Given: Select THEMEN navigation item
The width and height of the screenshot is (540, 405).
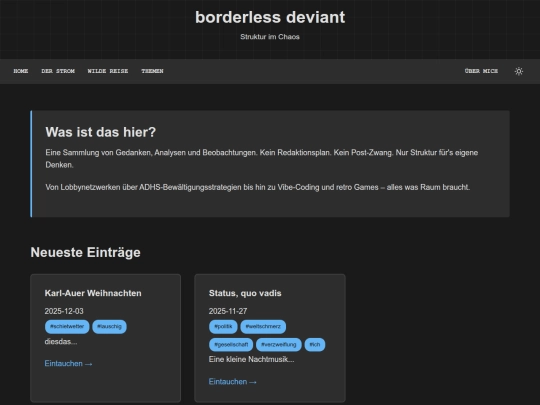Looking at the screenshot, I should pos(152,71).
